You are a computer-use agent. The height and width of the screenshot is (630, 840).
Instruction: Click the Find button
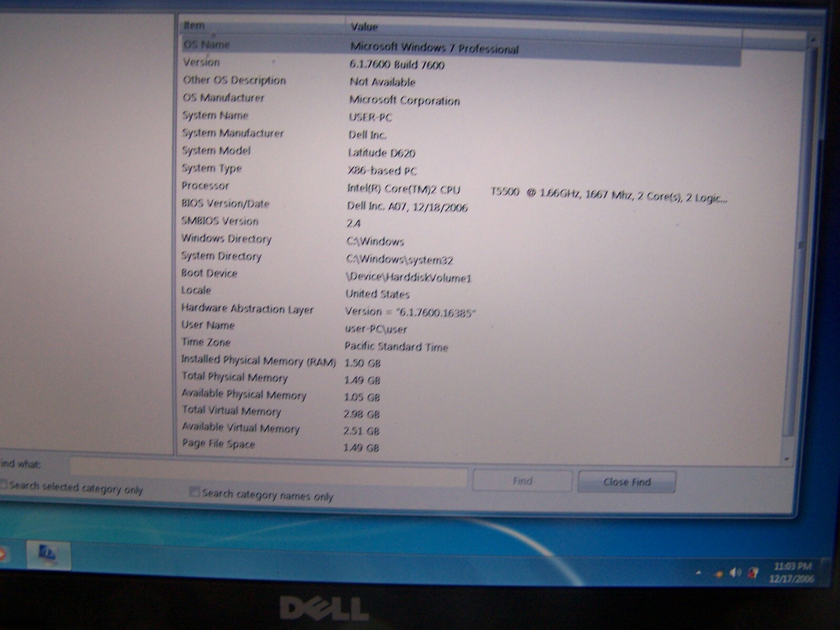click(523, 481)
